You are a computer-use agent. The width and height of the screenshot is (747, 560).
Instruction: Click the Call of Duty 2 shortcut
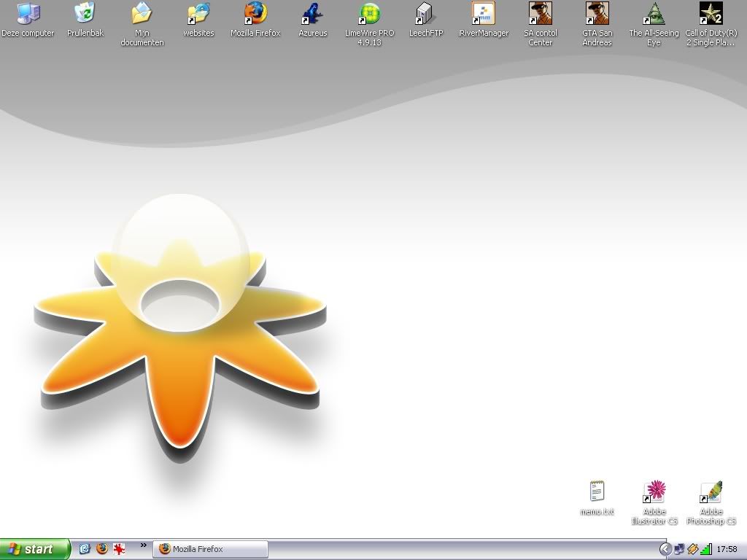711,14
